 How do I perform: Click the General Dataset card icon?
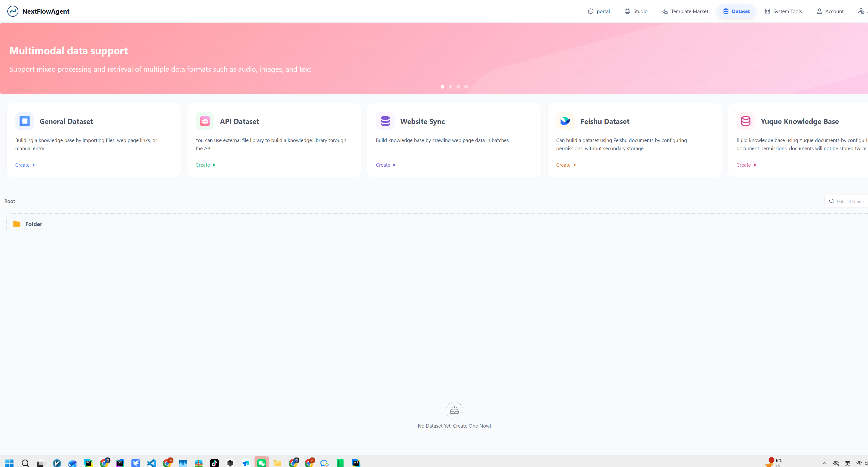(24, 121)
